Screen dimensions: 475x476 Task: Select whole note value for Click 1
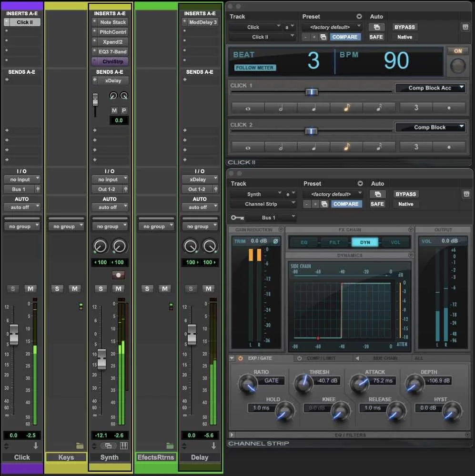pyautogui.click(x=248, y=108)
